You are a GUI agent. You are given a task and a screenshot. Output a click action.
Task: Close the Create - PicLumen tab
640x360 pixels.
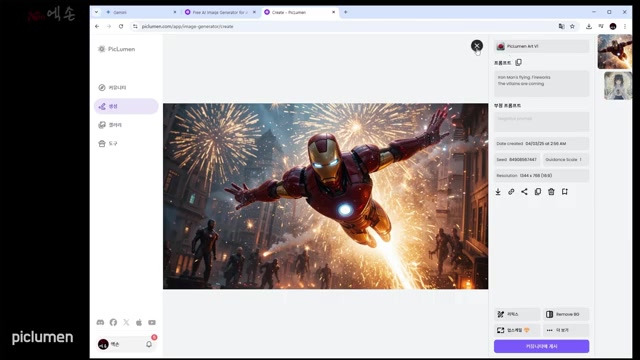[x=333, y=12]
